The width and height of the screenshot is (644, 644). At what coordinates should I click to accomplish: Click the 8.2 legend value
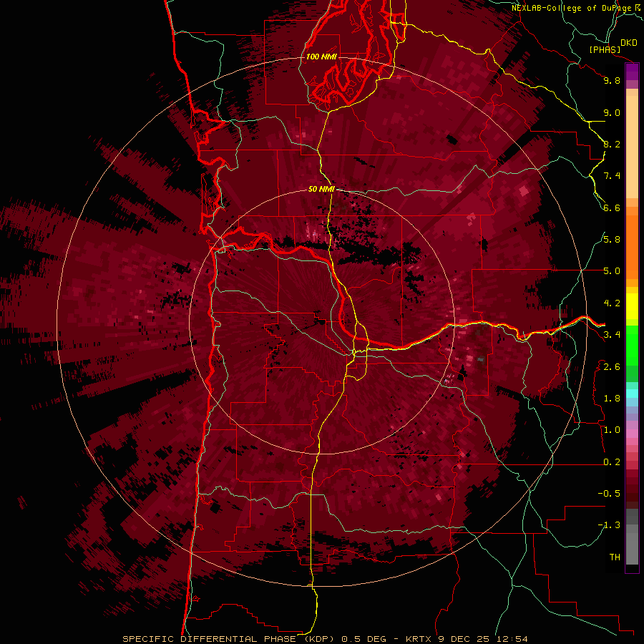coord(612,144)
